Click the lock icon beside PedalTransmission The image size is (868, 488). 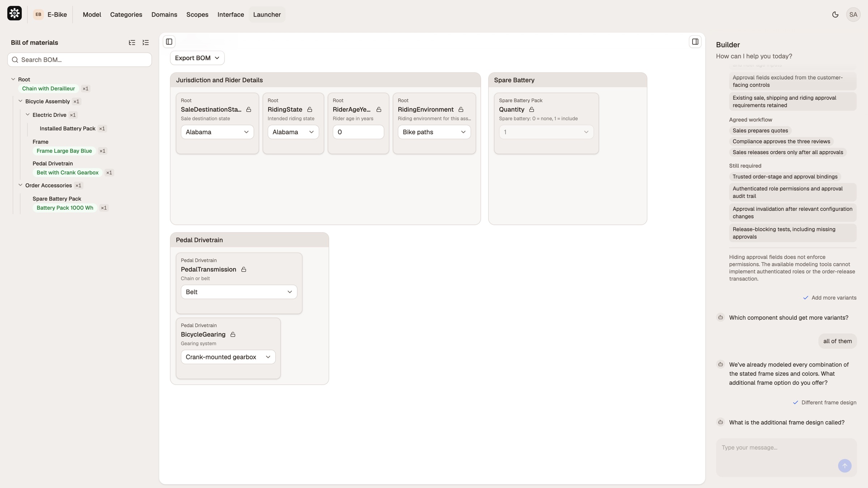tap(244, 269)
